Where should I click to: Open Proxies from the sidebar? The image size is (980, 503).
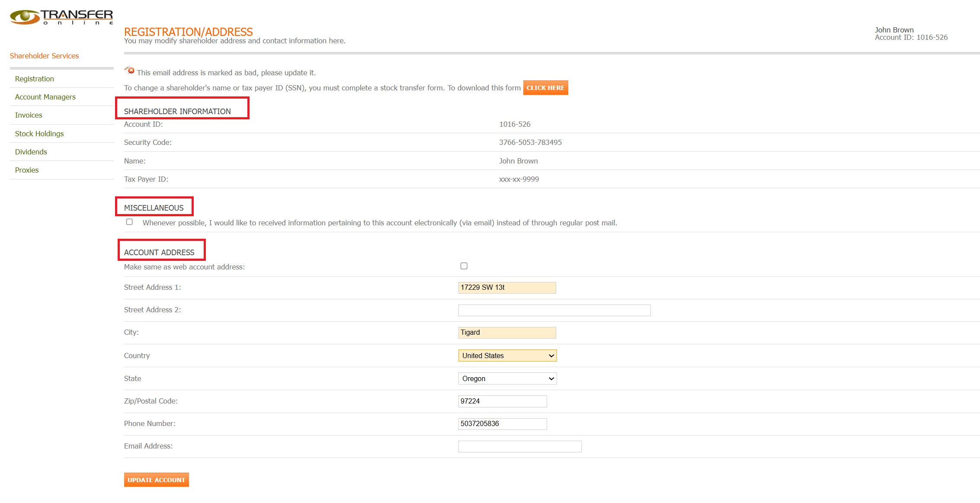[x=27, y=170]
